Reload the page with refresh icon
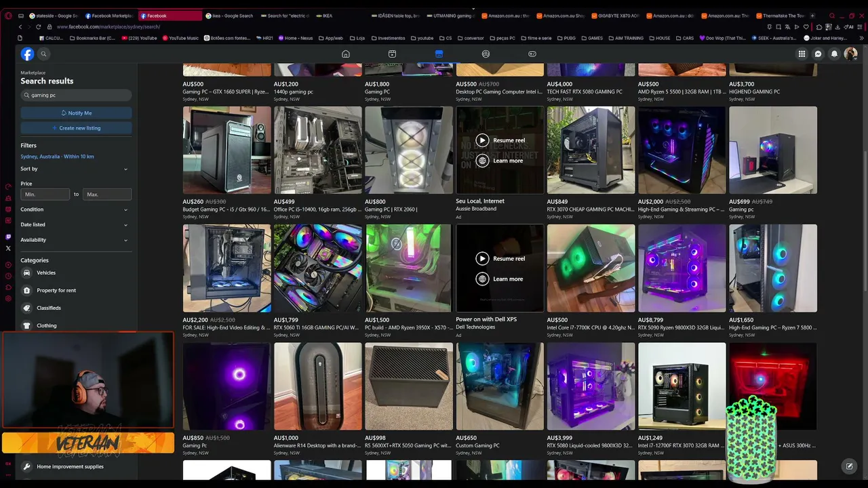 tap(39, 26)
